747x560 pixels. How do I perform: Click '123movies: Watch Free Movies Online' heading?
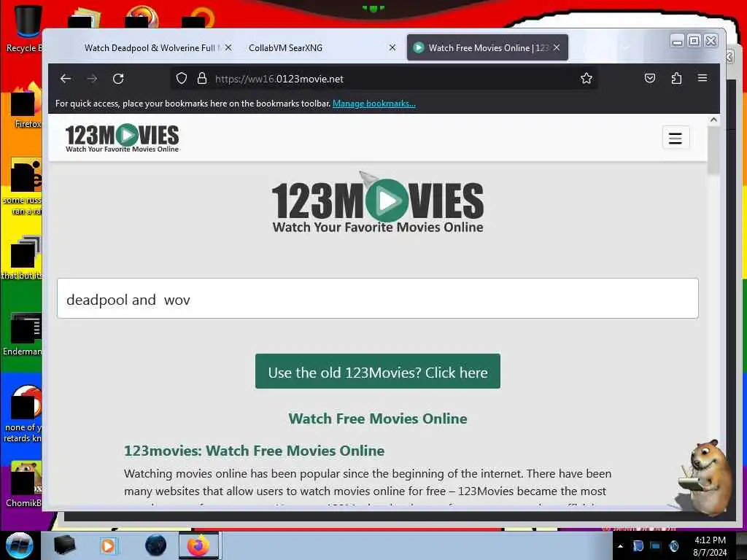(x=254, y=451)
